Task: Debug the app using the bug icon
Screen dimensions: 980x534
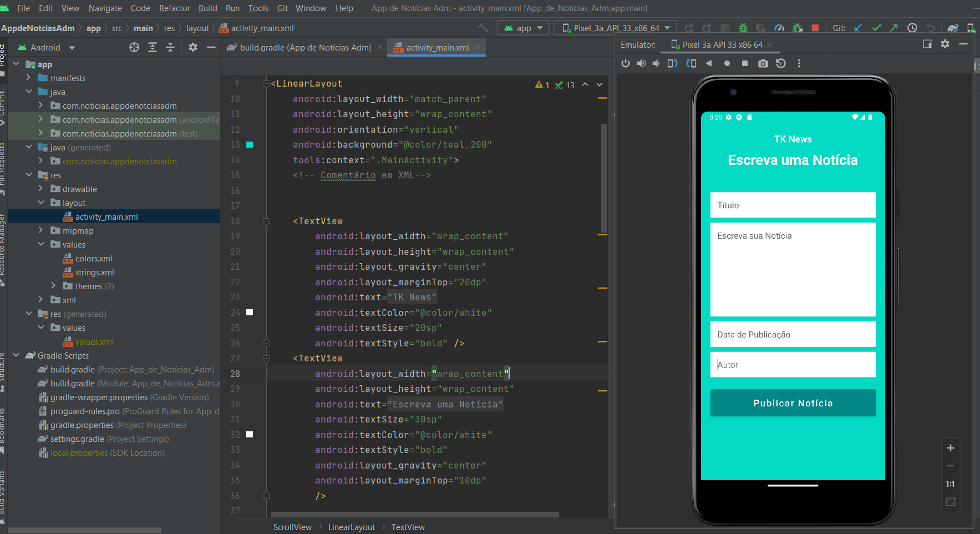Action: coord(742,27)
